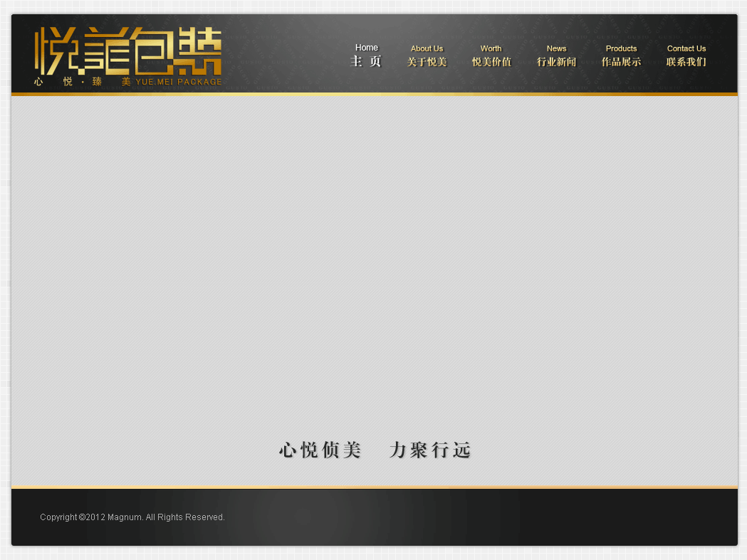
Task: Select the Worth navigation item
Action: click(491, 48)
